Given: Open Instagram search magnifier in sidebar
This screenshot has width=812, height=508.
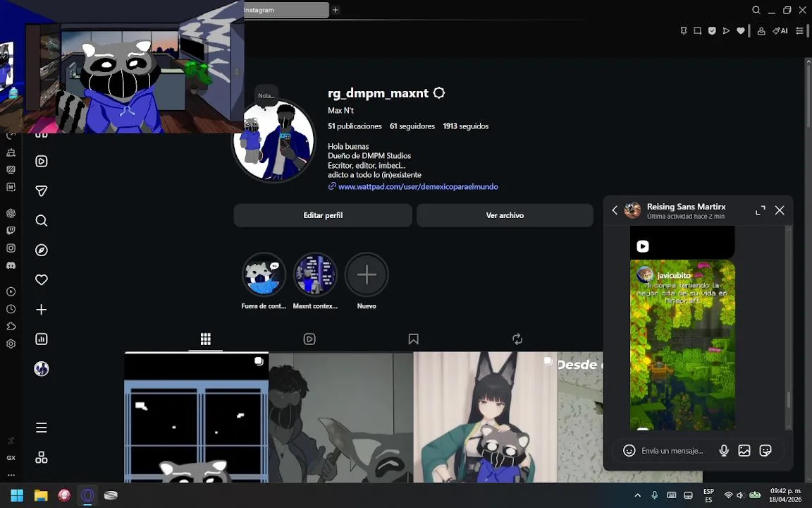Looking at the screenshot, I should click(42, 221).
